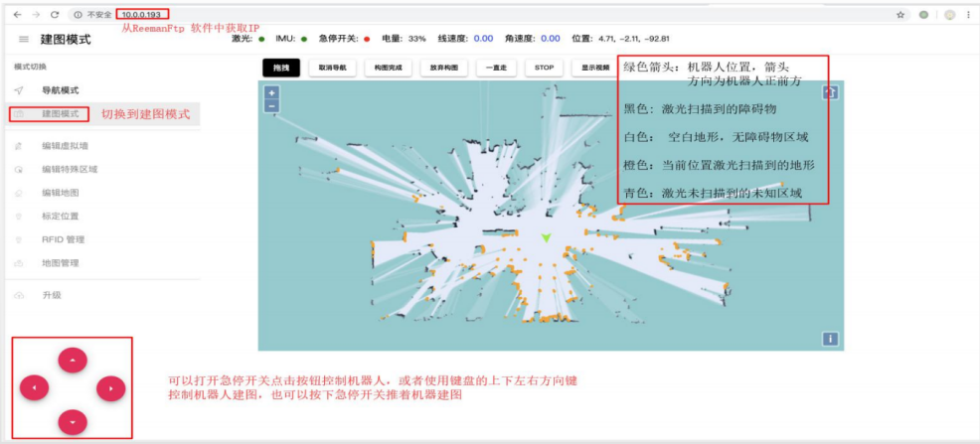
Task: Turn robot left with left arrow button
Action: click(x=35, y=388)
